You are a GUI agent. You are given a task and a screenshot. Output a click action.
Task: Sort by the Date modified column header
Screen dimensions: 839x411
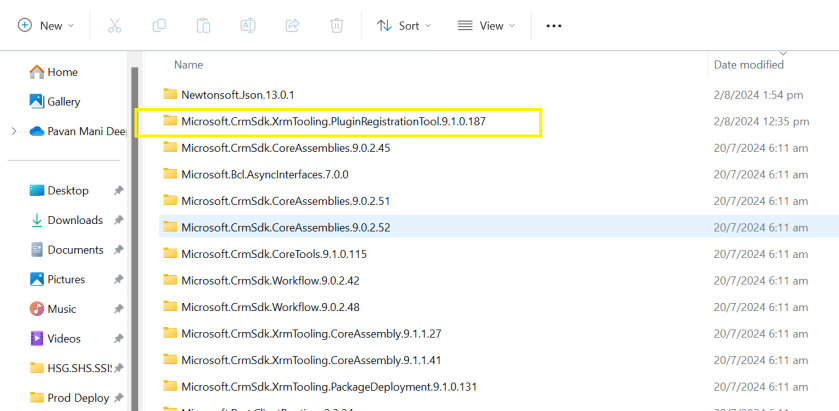click(x=748, y=65)
